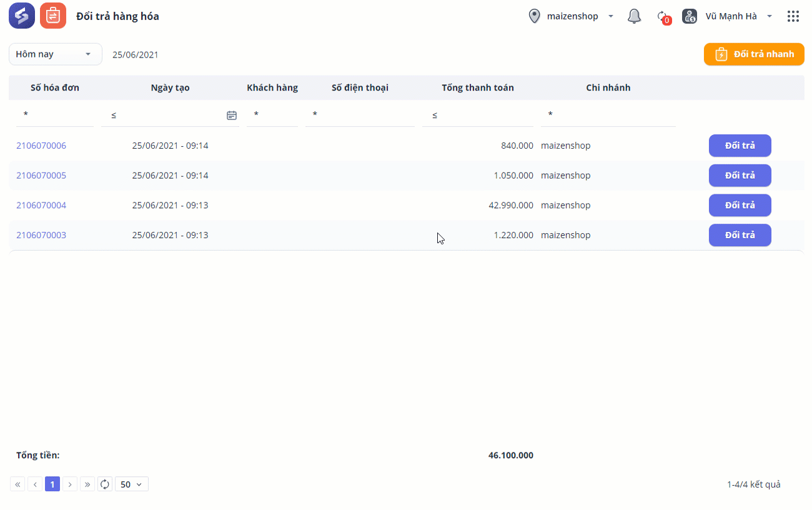The width and height of the screenshot is (812, 510).
Task: Click Đổi trả for invoice 2106070006
Action: click(740, 146)
